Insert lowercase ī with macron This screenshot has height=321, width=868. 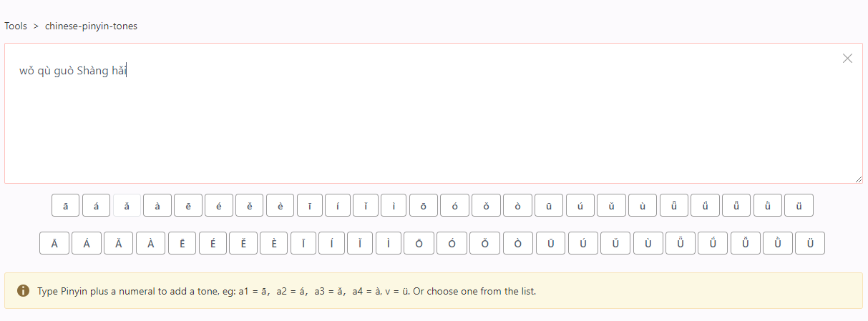310,206
